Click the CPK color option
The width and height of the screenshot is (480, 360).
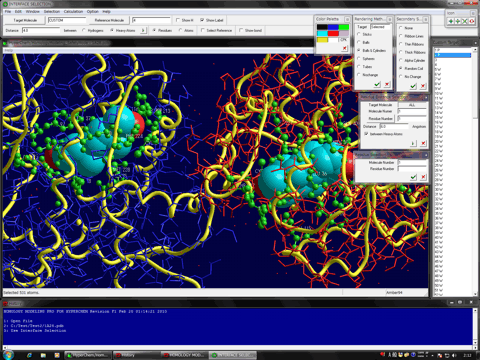[x=344, y=40]
